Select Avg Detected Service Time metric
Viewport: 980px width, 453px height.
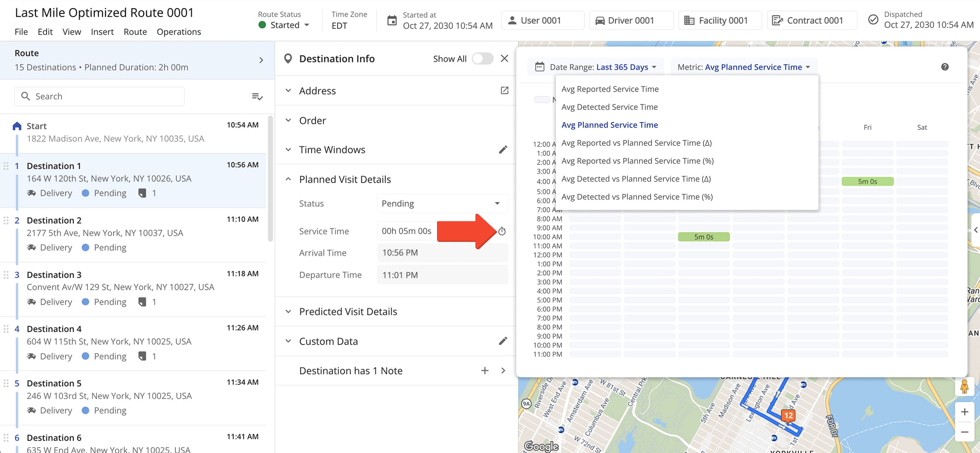coord(610,107)
